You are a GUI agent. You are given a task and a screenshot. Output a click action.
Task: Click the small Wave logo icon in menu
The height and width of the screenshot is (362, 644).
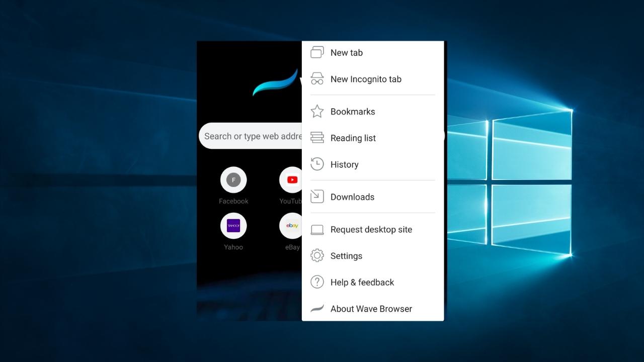point(317,309)
